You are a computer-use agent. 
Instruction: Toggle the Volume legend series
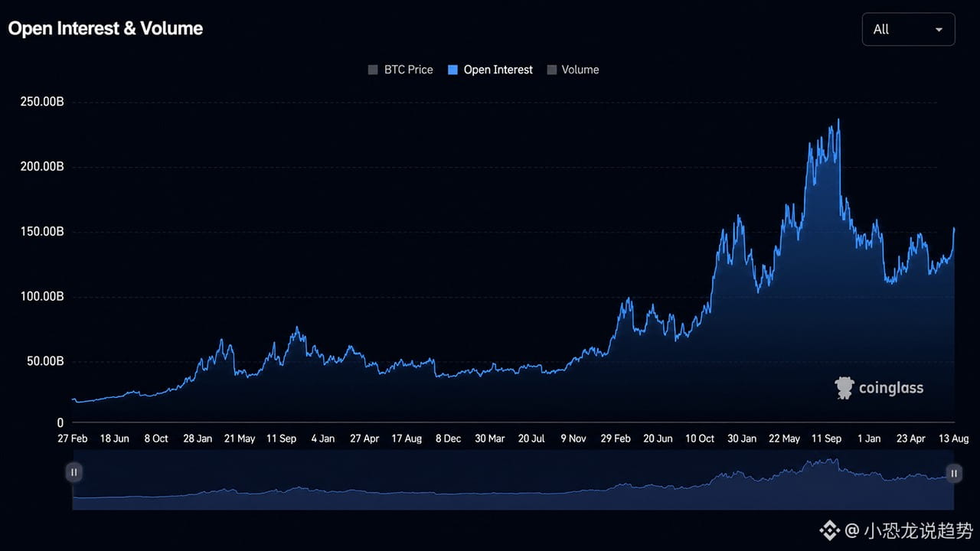click(x=573, y=70)
